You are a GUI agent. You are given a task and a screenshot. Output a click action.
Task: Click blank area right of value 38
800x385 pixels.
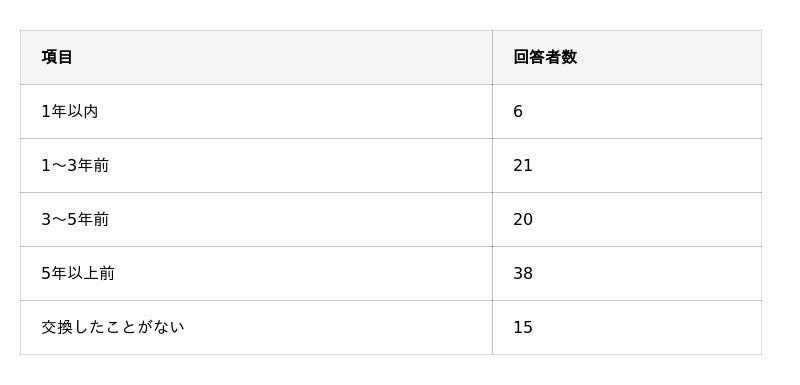[647, 273]
